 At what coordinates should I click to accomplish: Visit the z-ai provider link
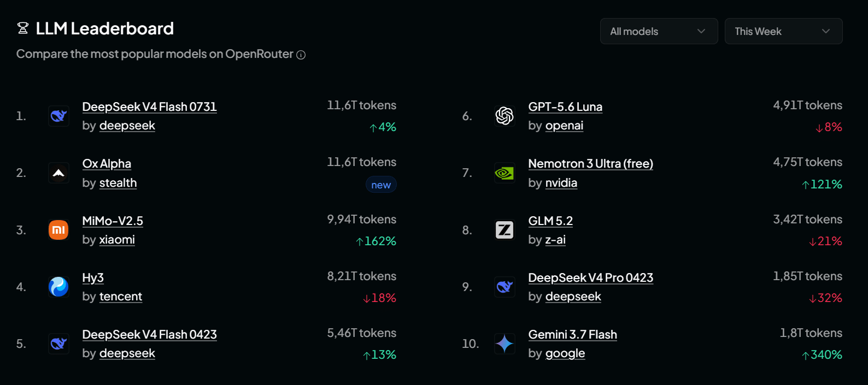555,240
